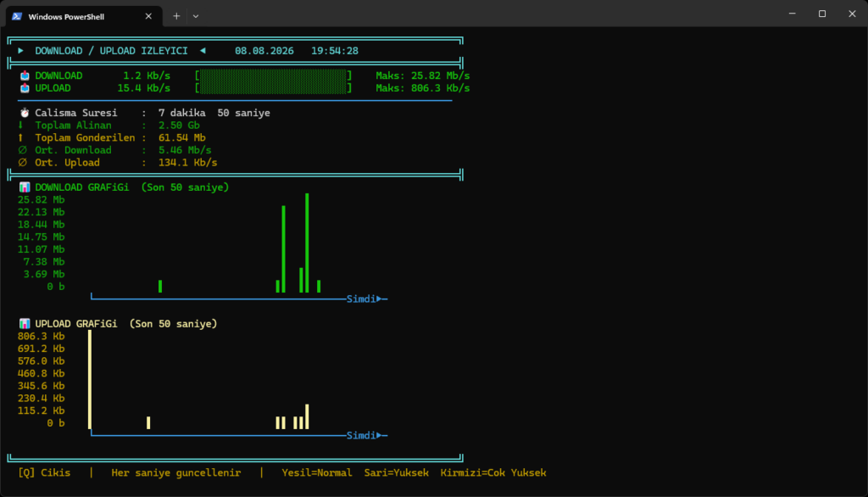Click the Yesil=Normal legend entry

[x=317, y=473]
